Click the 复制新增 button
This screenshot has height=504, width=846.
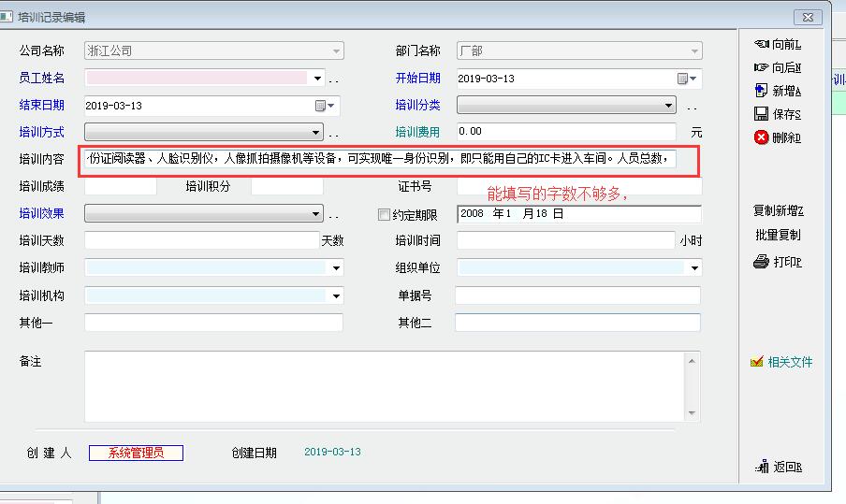point(778,211)
